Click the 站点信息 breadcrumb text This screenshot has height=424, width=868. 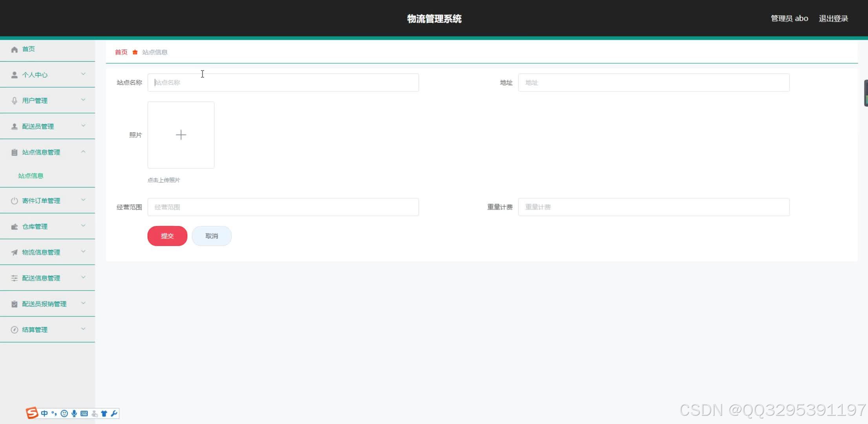(x=155, y=52)
